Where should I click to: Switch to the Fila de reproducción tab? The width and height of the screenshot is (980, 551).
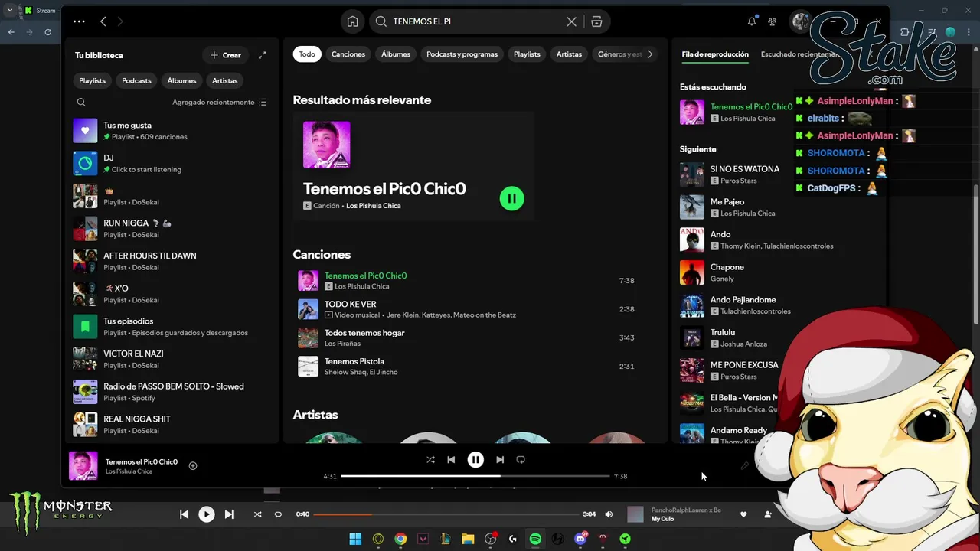(715, 54)
